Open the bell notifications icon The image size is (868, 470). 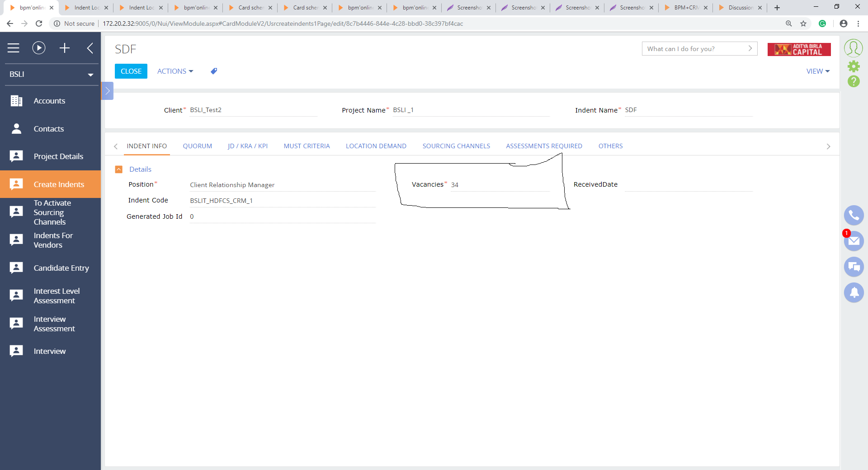[x=854, y=293]
